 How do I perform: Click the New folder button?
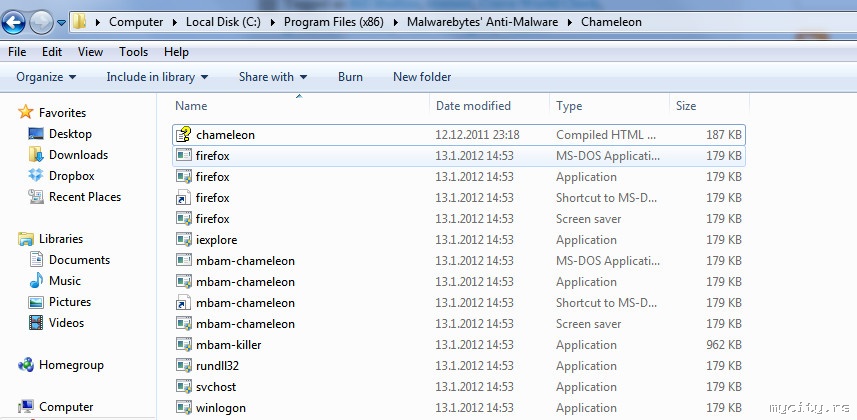pyautogui.click(x=422, y=77)
